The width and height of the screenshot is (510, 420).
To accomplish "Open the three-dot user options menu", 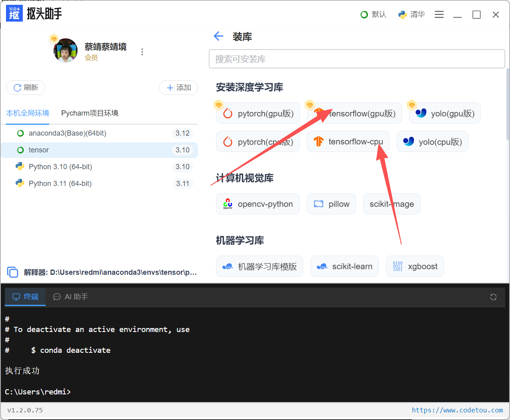I will (x=142, y=52).
